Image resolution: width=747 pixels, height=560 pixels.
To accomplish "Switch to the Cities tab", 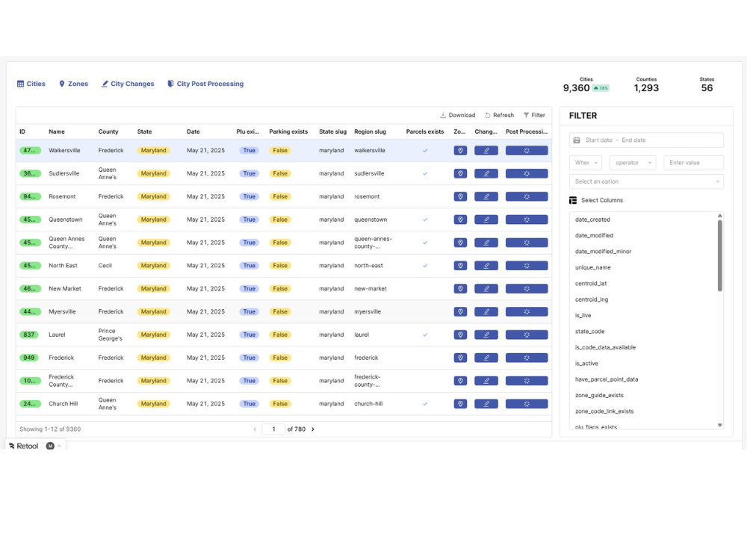I will click(x=31, y=84).
